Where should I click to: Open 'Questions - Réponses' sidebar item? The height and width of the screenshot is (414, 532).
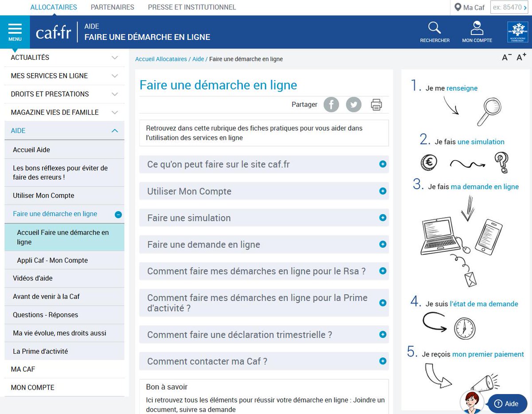point(64,315)
